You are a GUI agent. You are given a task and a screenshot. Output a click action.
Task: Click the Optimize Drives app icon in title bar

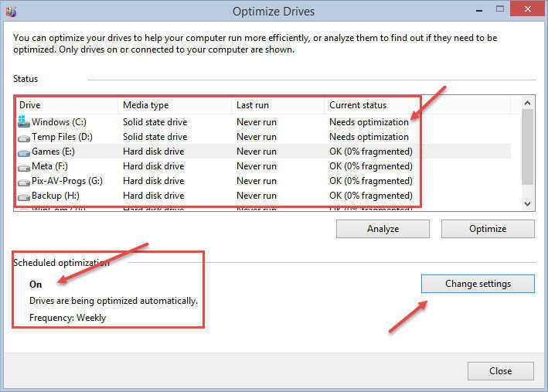pos(11,12)
